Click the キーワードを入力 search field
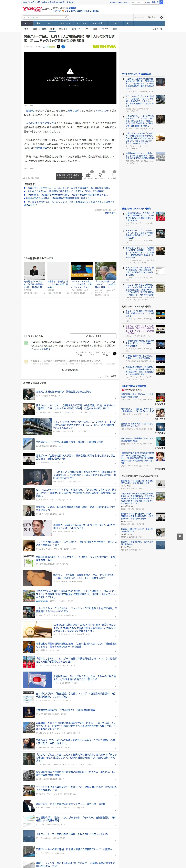This screenshot has width=186, height=868. 43,18
